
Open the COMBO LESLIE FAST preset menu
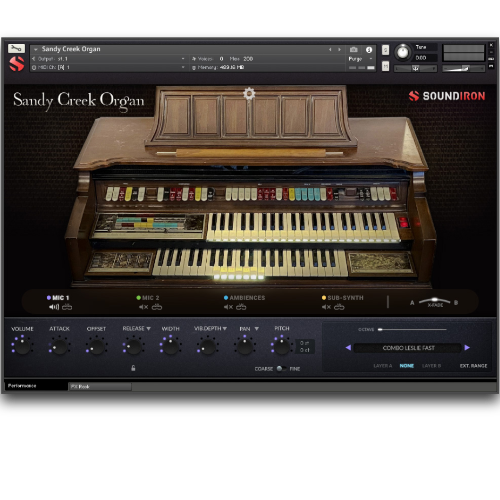(408, 348)
